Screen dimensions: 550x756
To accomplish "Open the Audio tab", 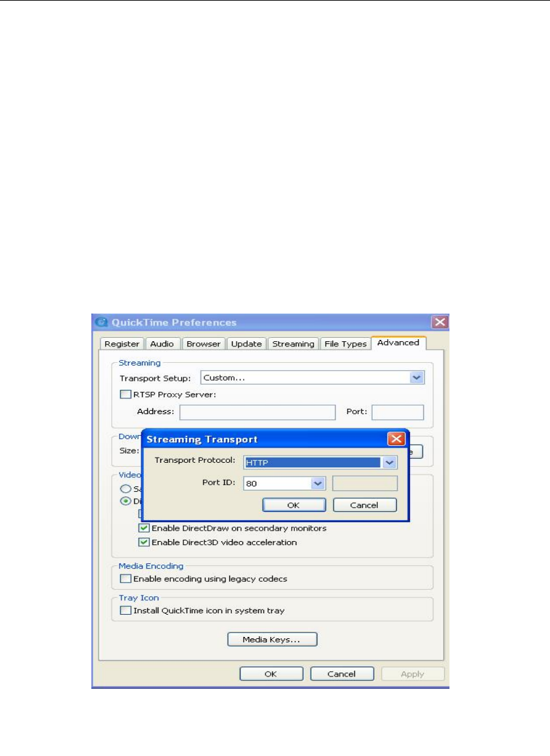I will pyautogui.click(x=162, y=344).
